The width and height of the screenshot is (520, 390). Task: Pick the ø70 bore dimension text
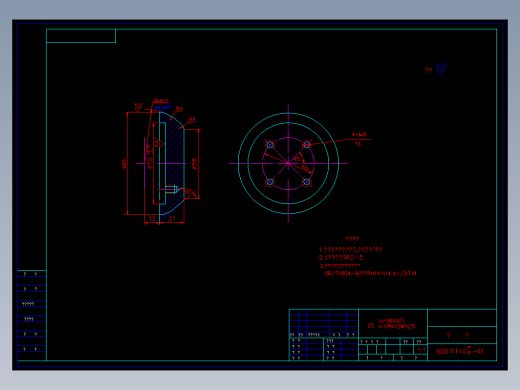[x=149, y=163]
